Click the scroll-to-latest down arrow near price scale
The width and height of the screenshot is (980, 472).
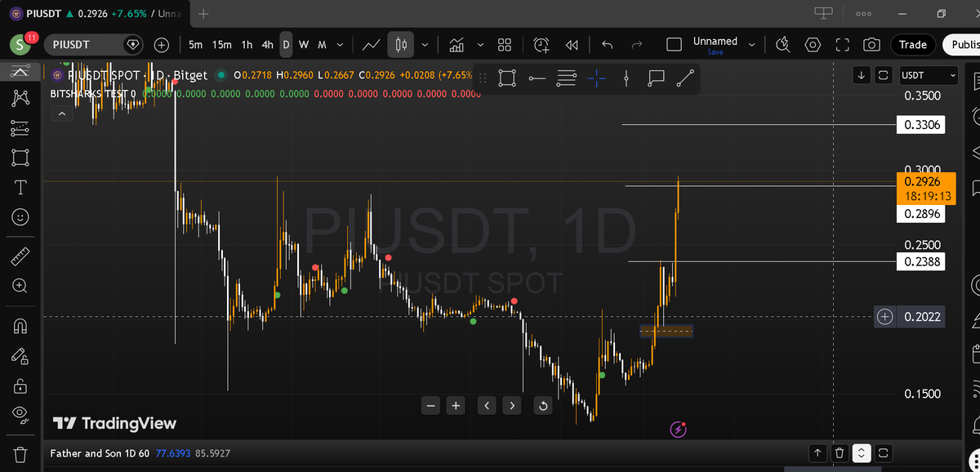coord(861,75)
